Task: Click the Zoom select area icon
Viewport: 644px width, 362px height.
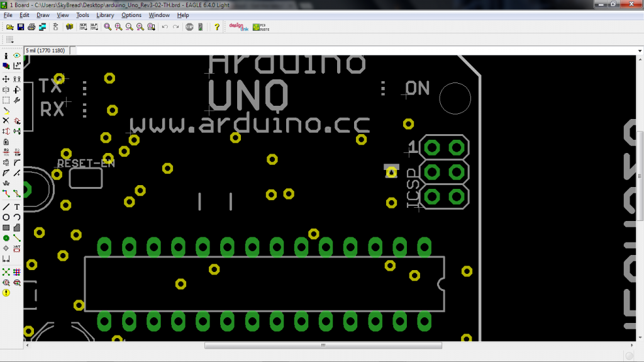Action: [x=151, y=27]
